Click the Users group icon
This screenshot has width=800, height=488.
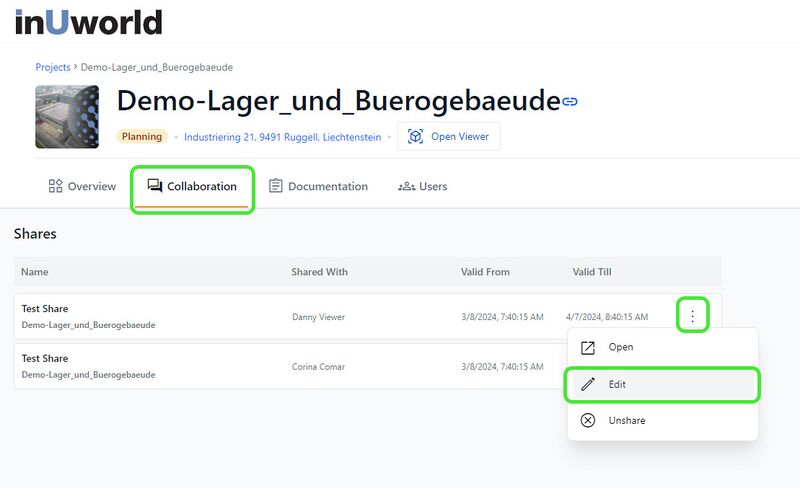click(x=406, y=186)
